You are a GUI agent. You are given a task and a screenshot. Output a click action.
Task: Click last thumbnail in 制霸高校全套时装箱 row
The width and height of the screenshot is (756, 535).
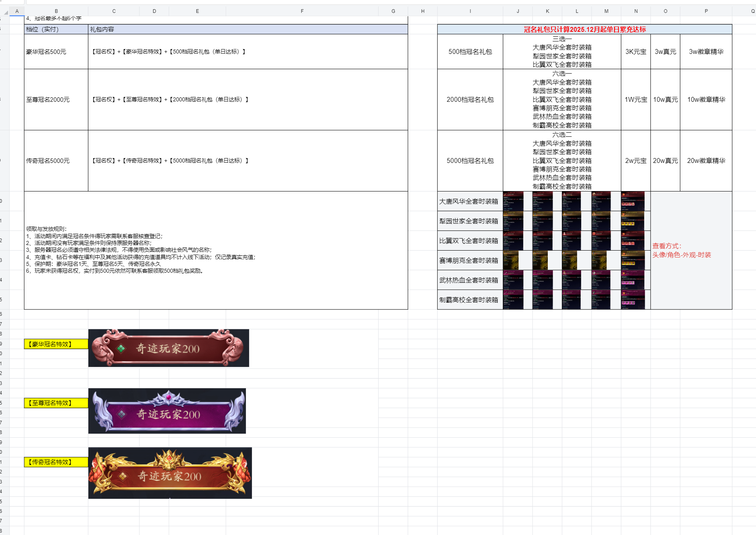(x=633, y=300)
